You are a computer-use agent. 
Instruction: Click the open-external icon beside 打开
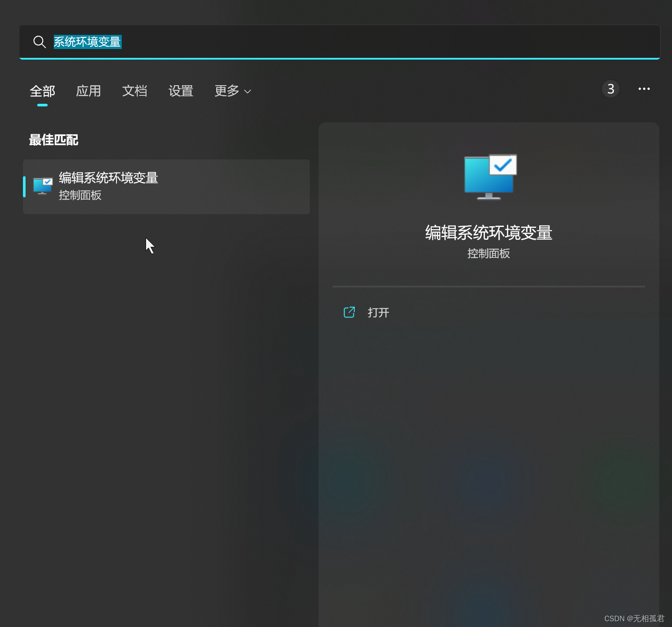349,312
